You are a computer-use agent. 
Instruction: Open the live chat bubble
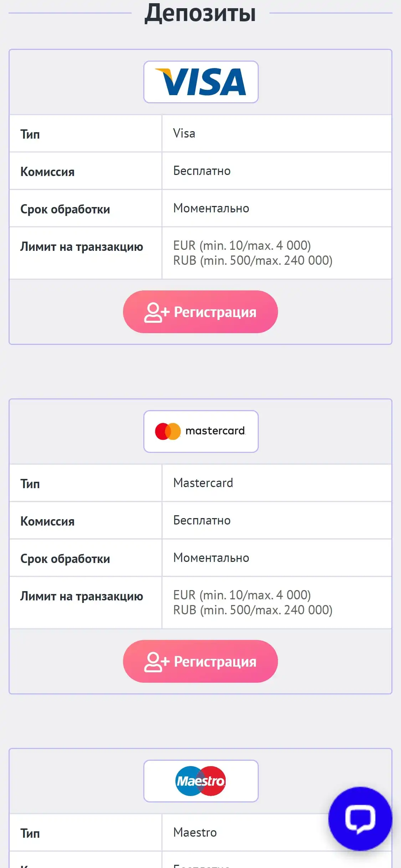(360, 818)
